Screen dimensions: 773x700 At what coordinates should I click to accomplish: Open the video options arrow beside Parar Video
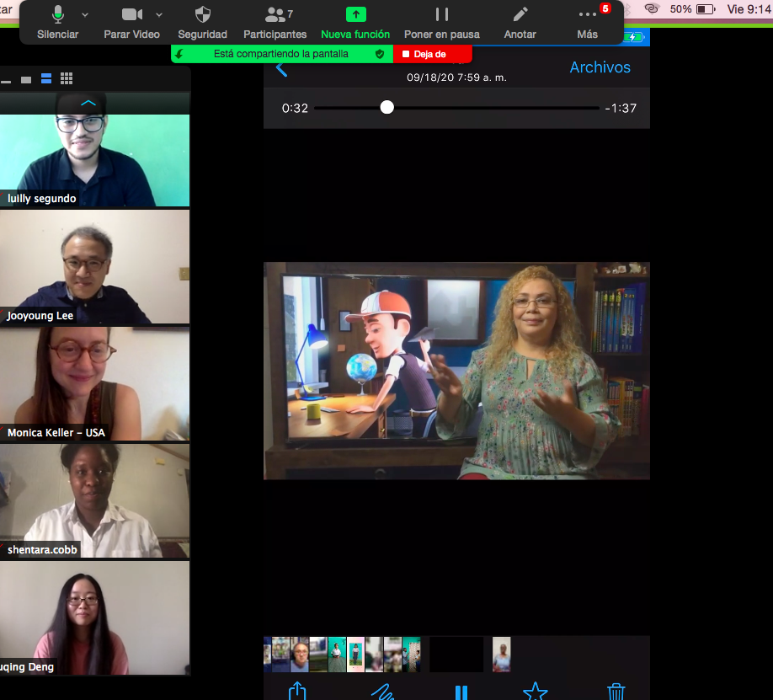point(159,15)
